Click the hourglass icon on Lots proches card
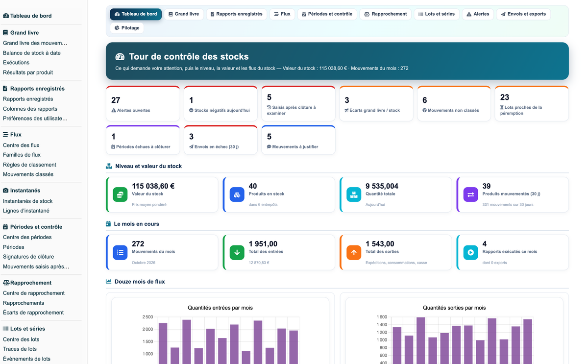Screen dimensions: 588x364 click(502, 107)
